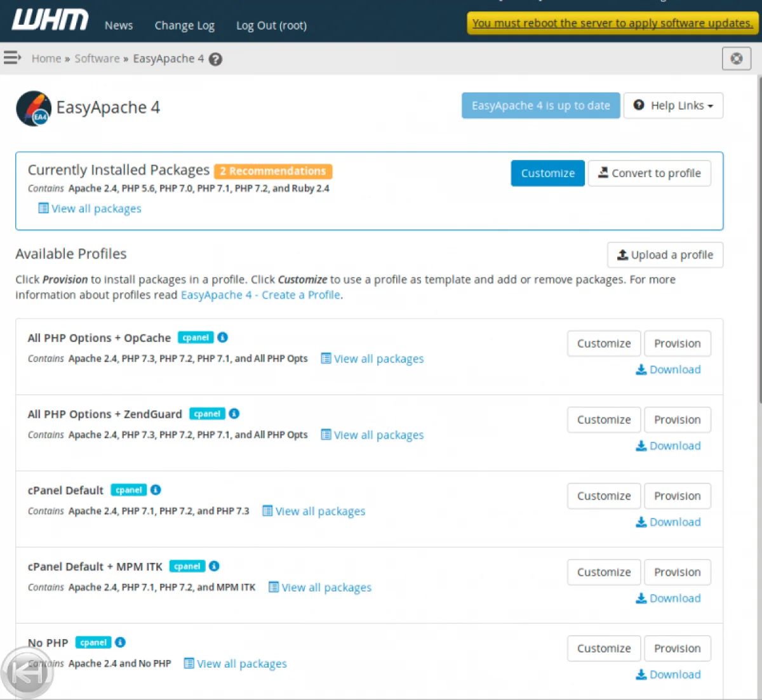Click info icon beside cPanel Default + MPM ITK
Image resolution: width=762 pixels, height=700 pixels.
click(x=214, y=566)
